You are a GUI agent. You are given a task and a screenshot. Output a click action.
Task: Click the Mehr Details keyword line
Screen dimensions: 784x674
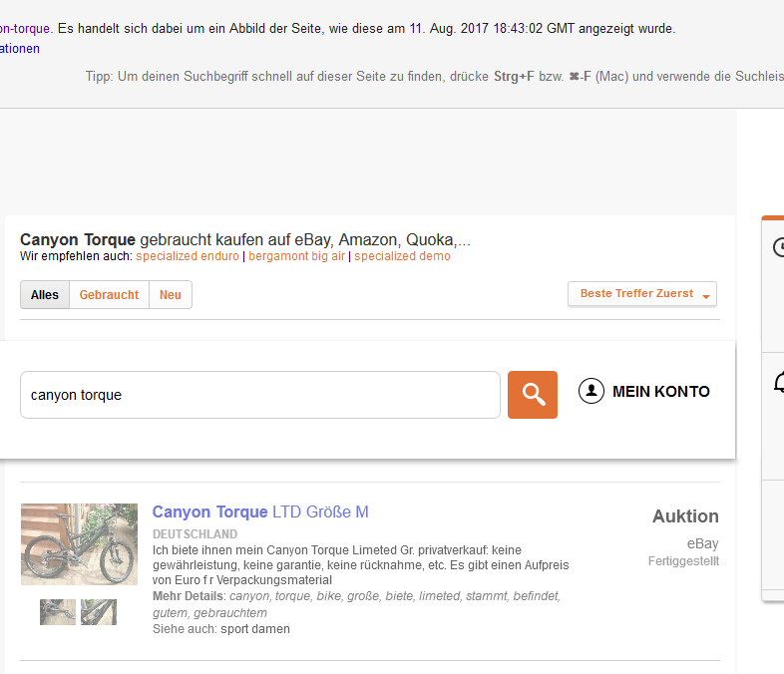[356, 604]
